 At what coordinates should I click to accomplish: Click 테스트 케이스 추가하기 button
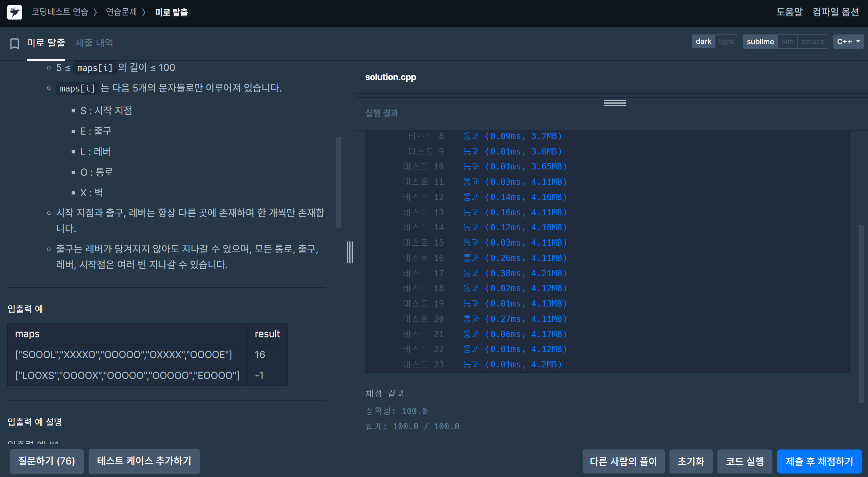pos(144,461)
